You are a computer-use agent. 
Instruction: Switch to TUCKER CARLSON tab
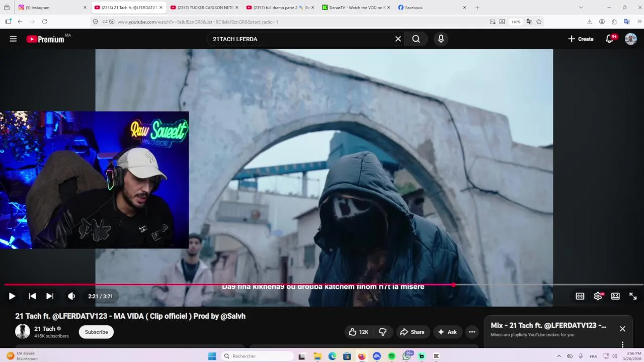click(x=204, y=8)
